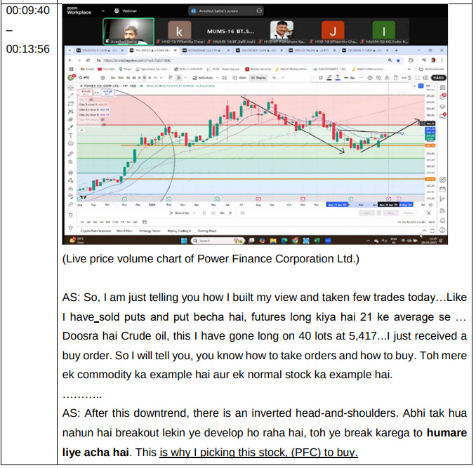Open new browser tab plus button
Image resolution: width=476 pixels, height=468 pixels.
pyautogui.click(x=397, y=51)
